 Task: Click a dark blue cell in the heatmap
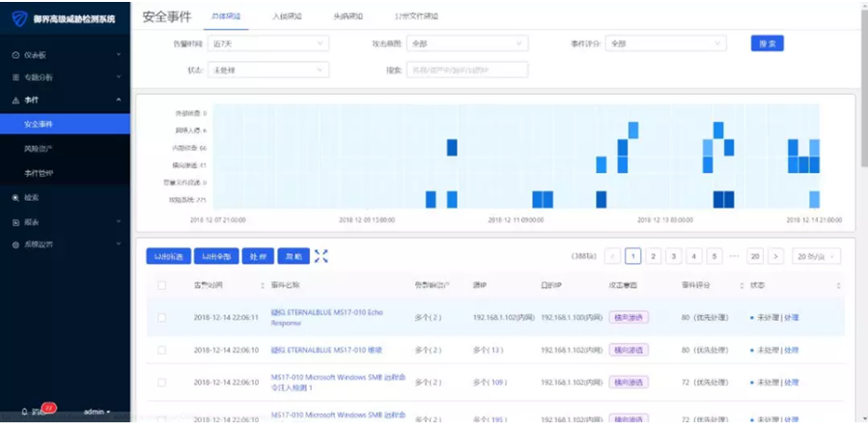pyautogui.click(x=452, y=147)
